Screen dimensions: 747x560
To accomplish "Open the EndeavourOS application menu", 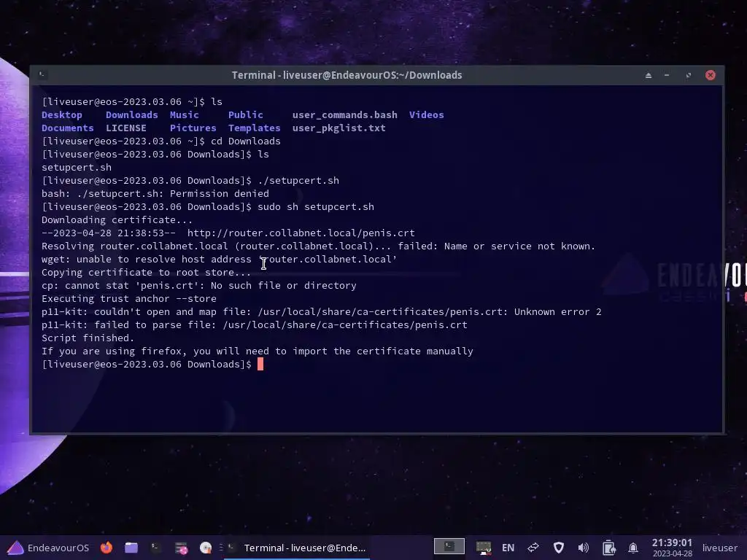I will [49, 548].
